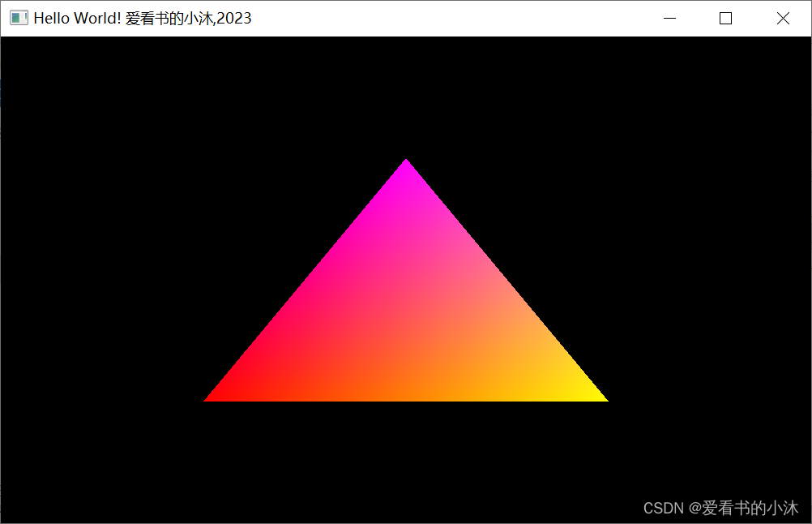Close the Hello World window
The image size is (812, 524).
click(x=783, y=18)
